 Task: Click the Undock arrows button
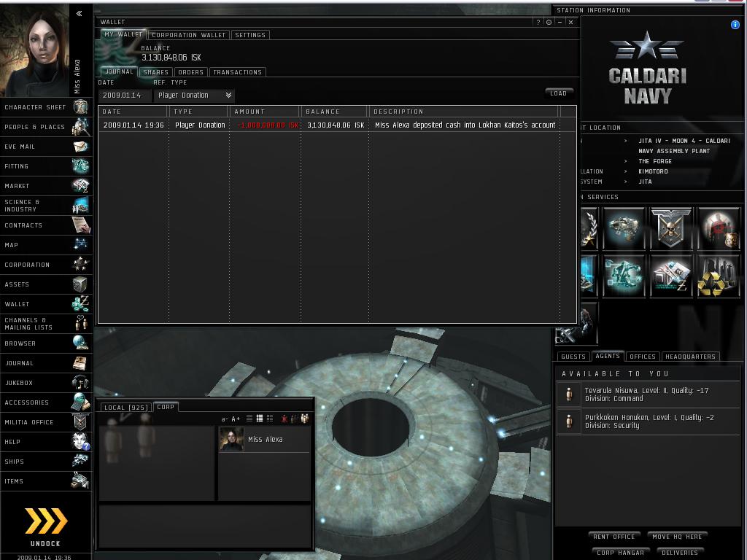(46, 521)
